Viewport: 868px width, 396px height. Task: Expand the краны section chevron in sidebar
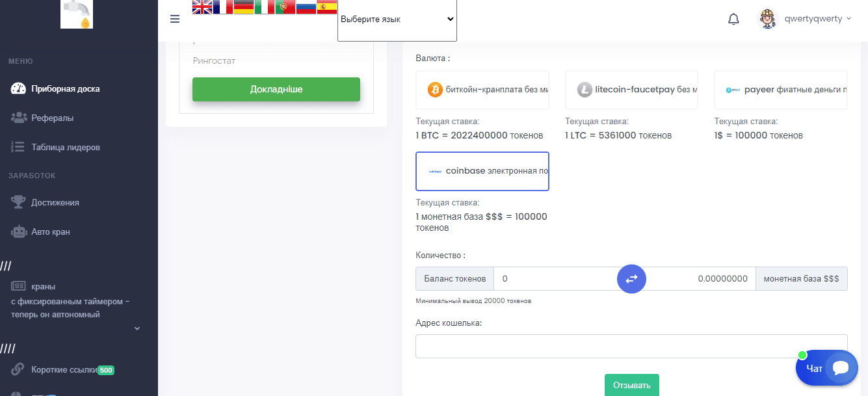(x=137, y=328)
